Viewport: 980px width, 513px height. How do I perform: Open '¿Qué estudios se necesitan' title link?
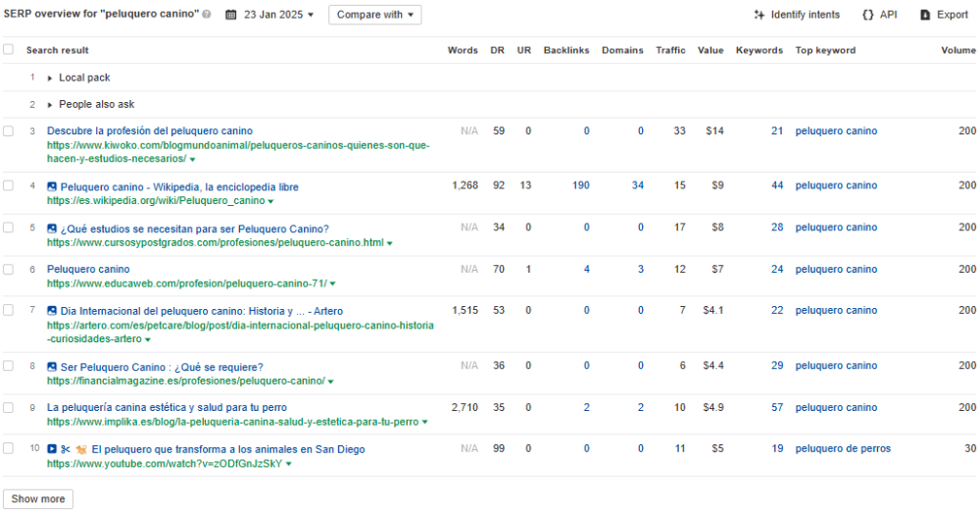[x=194, y=229]
